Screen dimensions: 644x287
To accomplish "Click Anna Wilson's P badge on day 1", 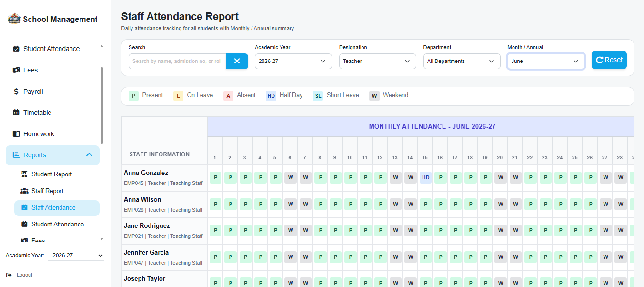I will [215, 205].
